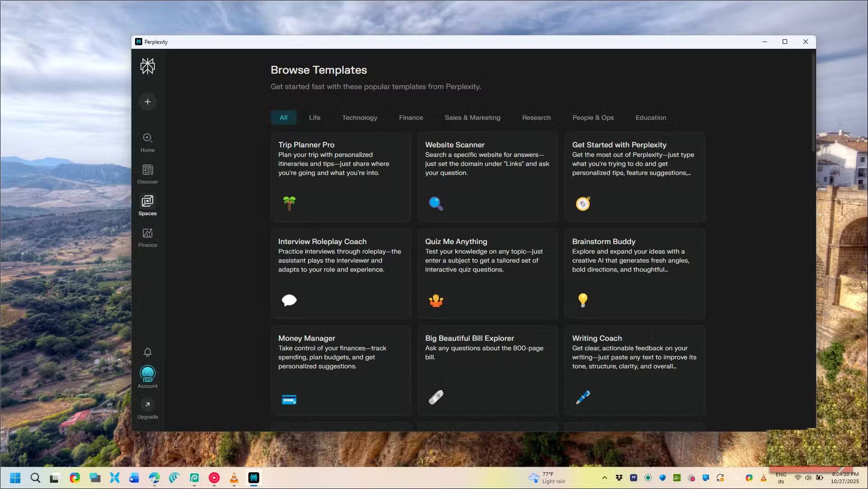Click the Upgrade arrow icon

click(147, 404)
